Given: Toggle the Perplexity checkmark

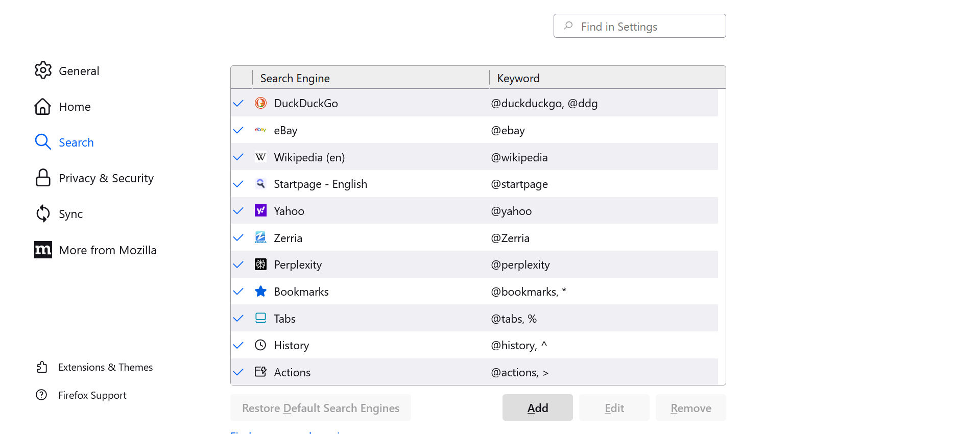Looking at the screenshot, I should tap(238, 264).
